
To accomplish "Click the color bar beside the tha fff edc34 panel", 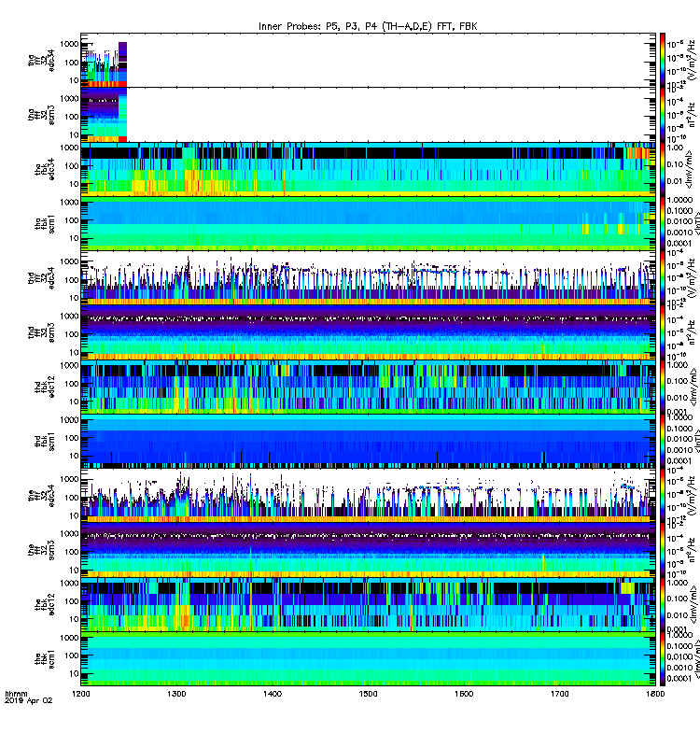I will [x=663, y=61].
